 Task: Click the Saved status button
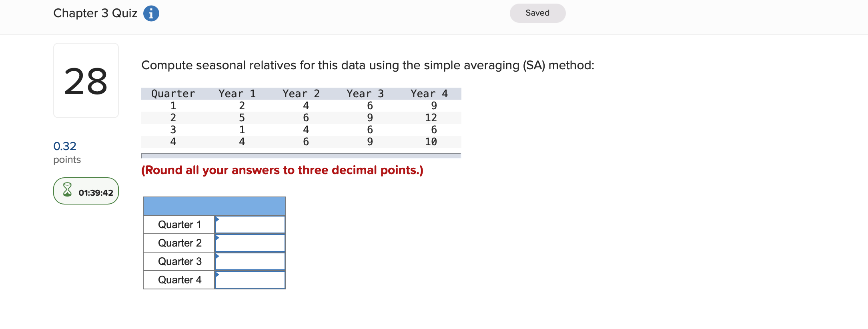(x=537, y=13)
